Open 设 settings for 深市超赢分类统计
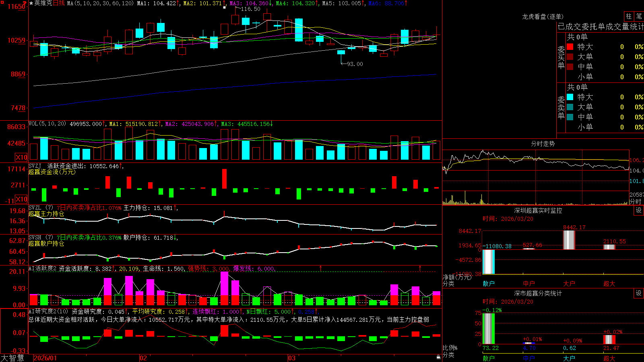The image size is (644, 362). [639, 293]
